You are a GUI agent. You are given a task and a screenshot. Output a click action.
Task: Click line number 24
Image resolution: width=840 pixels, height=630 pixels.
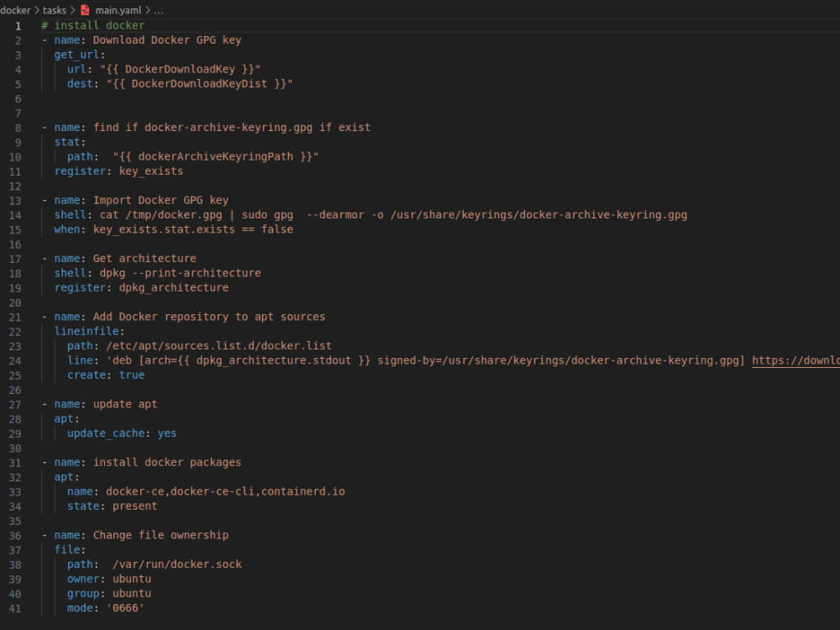(x=18, y=360)
